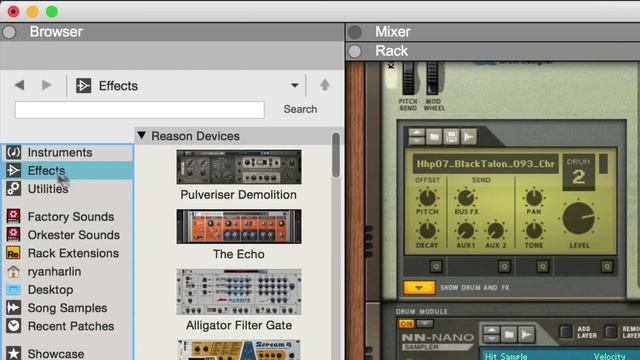
Task: Open the Showcase location
Action: point(67,353)
